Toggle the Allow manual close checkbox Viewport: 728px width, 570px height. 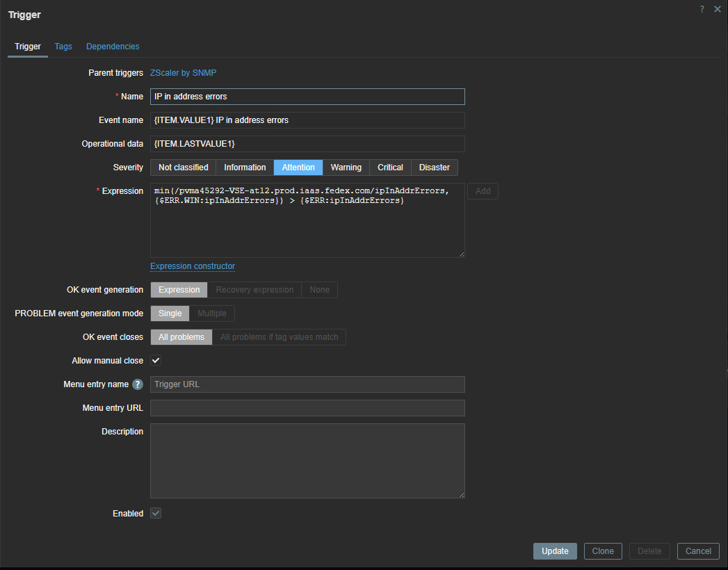pyautogui.click(x=156, y=361)
